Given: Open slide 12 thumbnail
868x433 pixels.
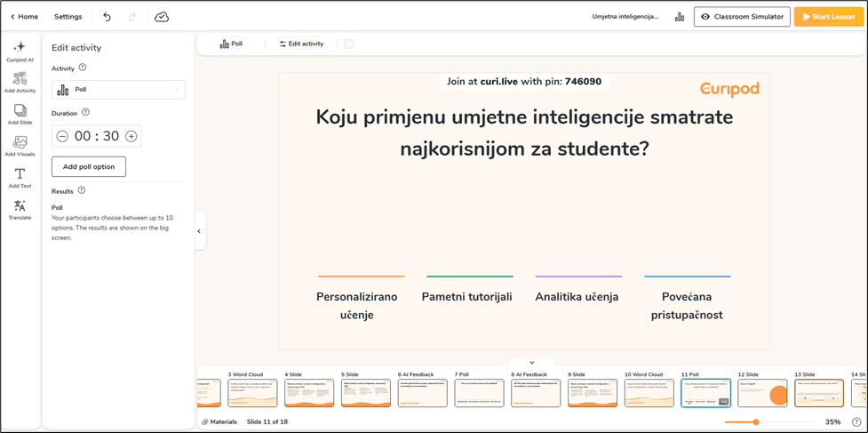Looking at the screenshot, I should click(763, 393).
